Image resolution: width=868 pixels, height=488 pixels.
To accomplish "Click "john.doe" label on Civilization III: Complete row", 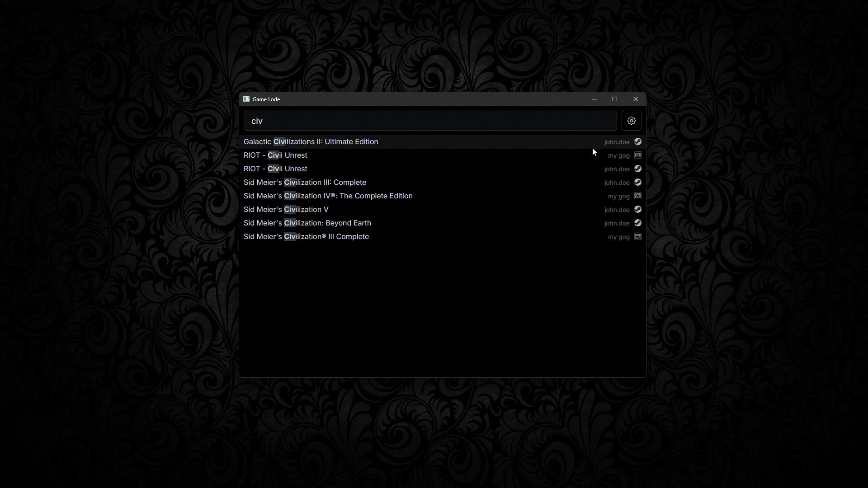I will coord(616,183).
